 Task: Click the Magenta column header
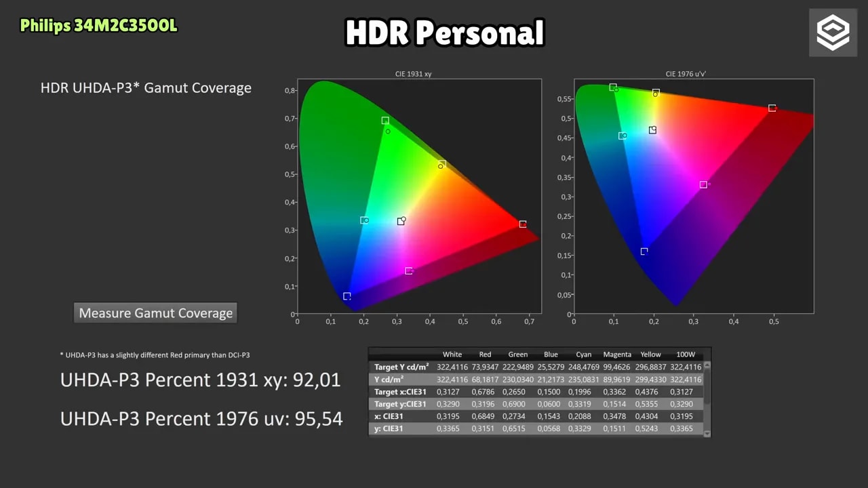coord(617,354)
